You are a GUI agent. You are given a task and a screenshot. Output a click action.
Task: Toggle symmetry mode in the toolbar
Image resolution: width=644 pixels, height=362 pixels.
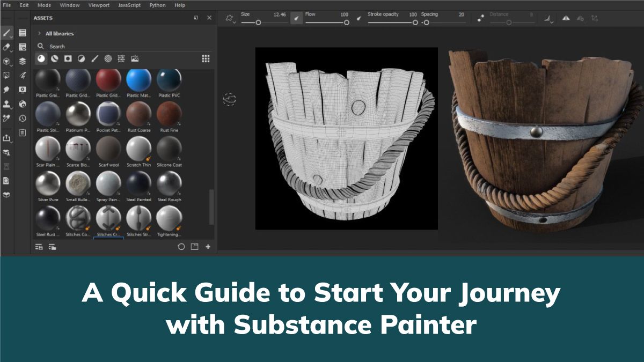(x=566, y=18)
